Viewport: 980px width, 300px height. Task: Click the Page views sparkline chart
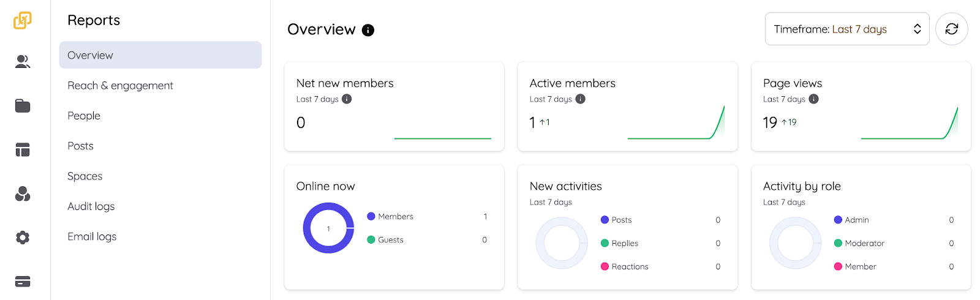910,122
